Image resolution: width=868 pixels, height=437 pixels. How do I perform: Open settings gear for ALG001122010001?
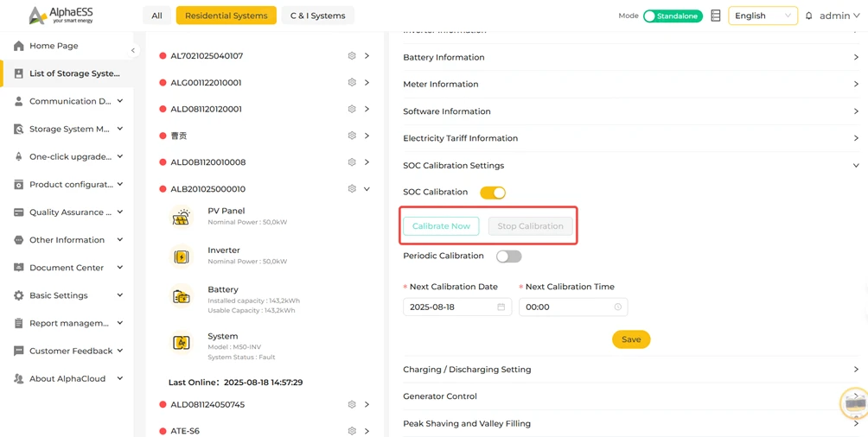[352, 82]
